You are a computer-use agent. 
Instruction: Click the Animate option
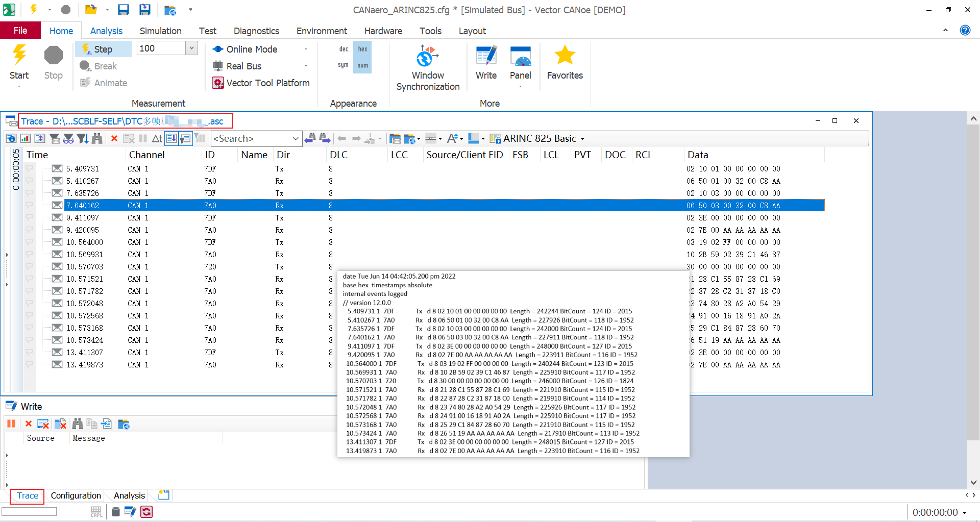(104, 83)
